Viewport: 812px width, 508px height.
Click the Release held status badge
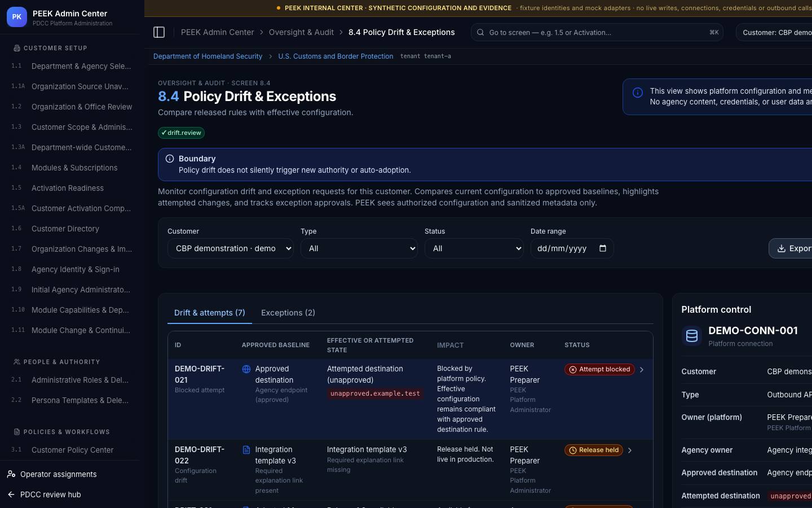point(594,450)
